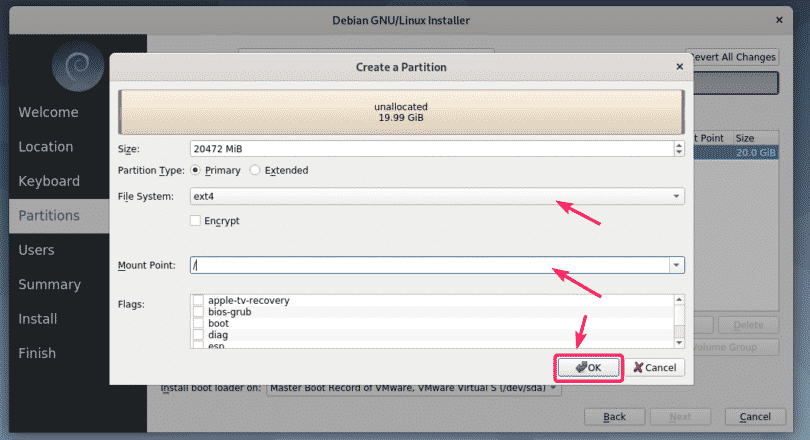Select the Extended partition type
The image size is (810, 440).
tap(255, 170)
